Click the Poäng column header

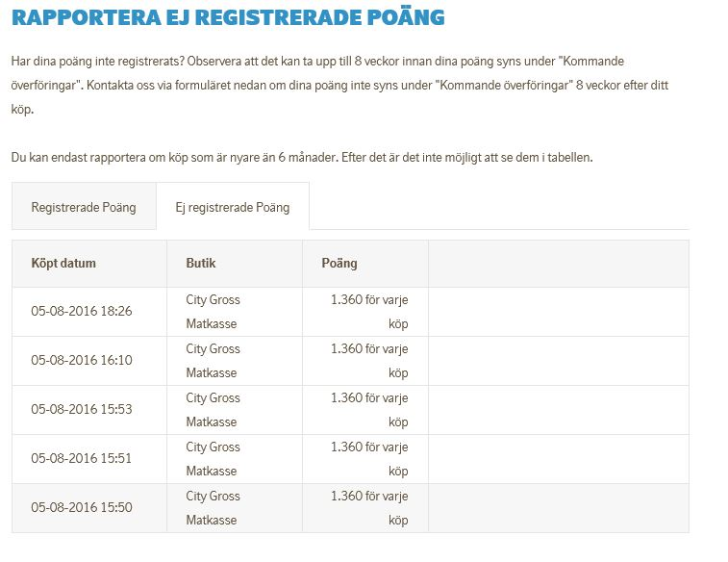click(x=339, y=263)
